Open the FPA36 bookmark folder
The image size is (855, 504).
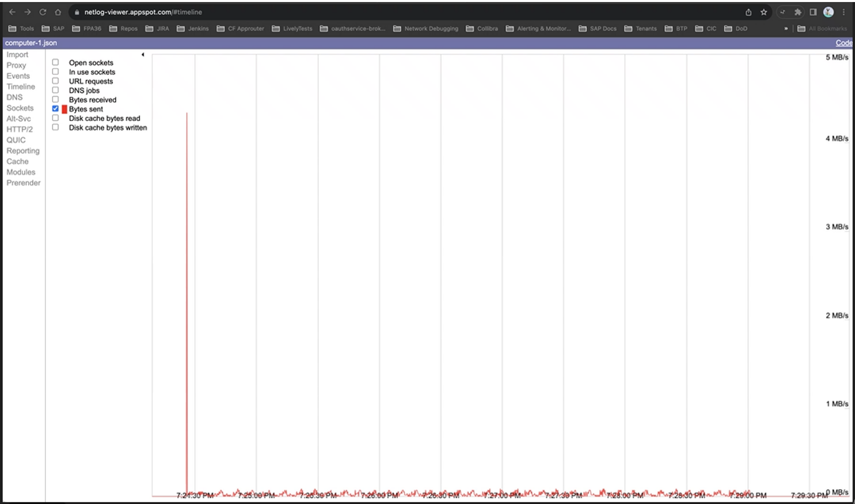point(86,28)
